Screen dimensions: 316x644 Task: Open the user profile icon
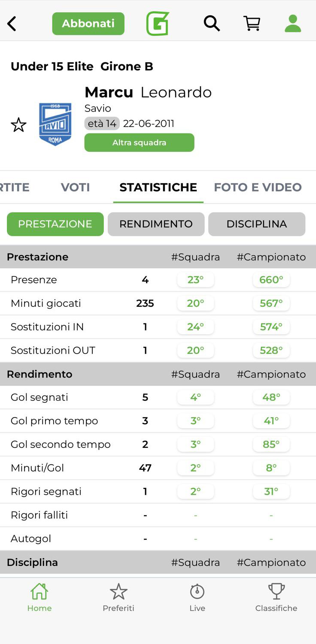click(x=293, y=24)
